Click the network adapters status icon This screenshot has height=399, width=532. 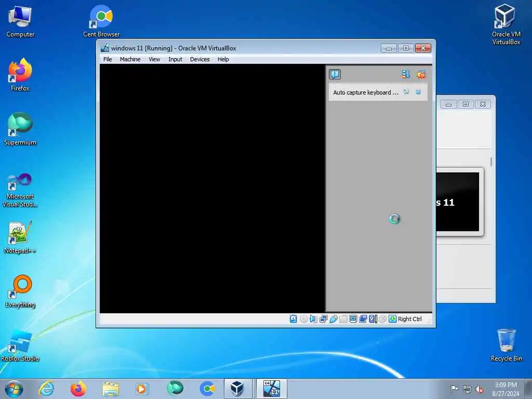tap(323, 319)
